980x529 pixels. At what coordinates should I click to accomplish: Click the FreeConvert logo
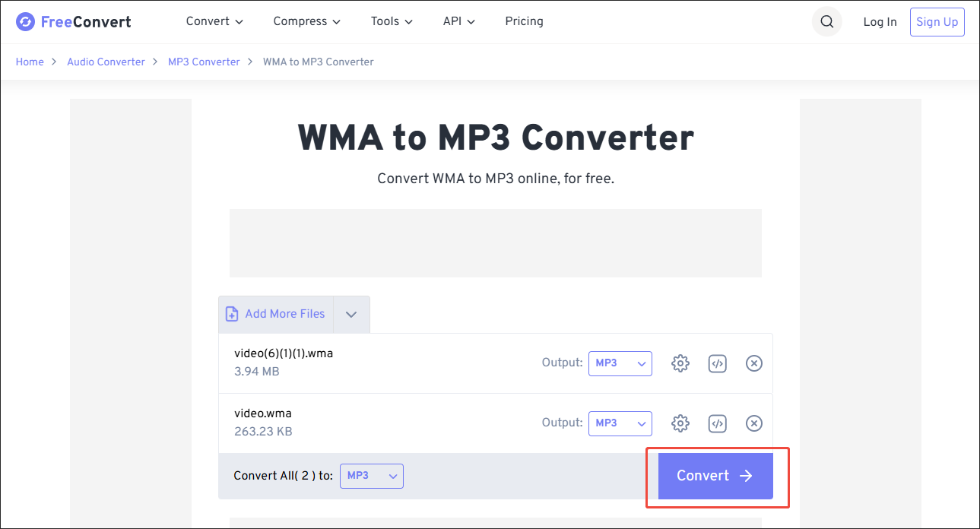(74, 21)
